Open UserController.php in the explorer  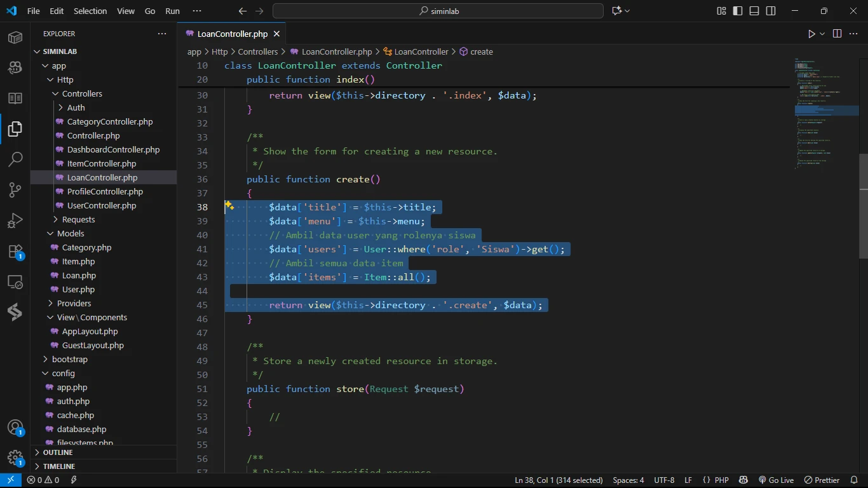point(102,205)
